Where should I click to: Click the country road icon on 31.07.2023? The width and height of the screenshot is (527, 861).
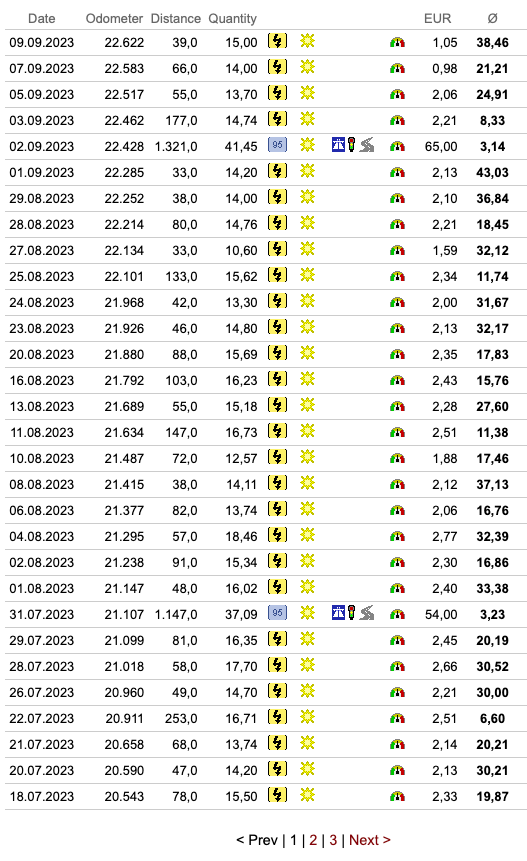(367, 613)
